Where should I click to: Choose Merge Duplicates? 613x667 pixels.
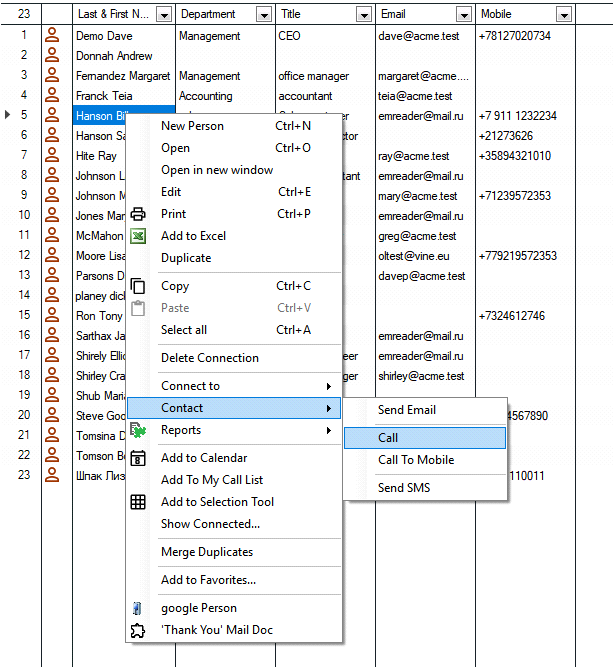pyautogui.click(x=234, y=552)
